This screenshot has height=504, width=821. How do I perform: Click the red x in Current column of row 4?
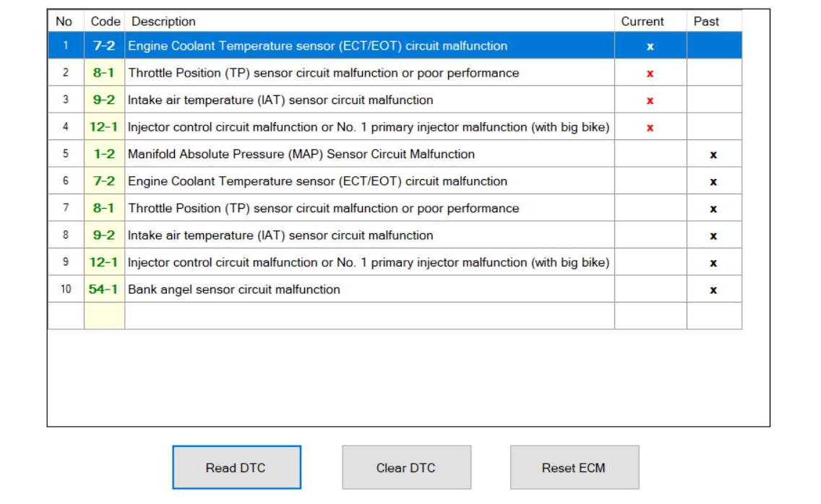650,128
